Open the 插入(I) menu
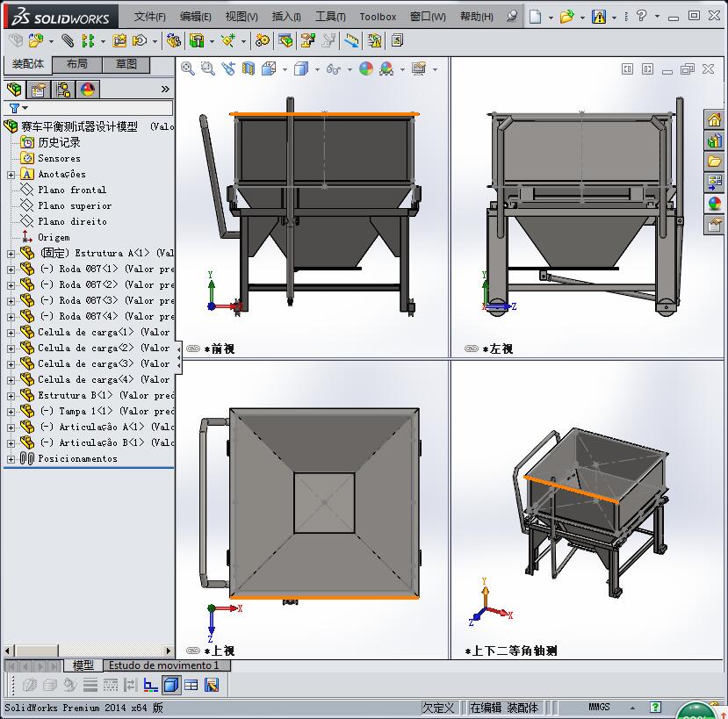This screenshot has height=719, width=728. (x=286, y=17)
